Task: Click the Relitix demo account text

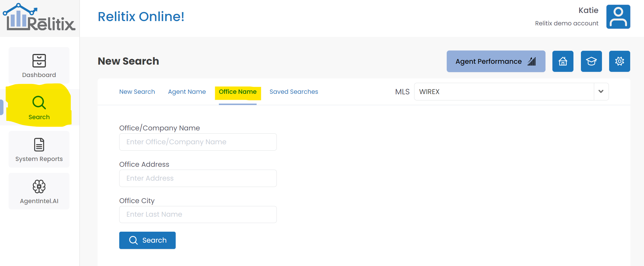Action: point(567,23)
